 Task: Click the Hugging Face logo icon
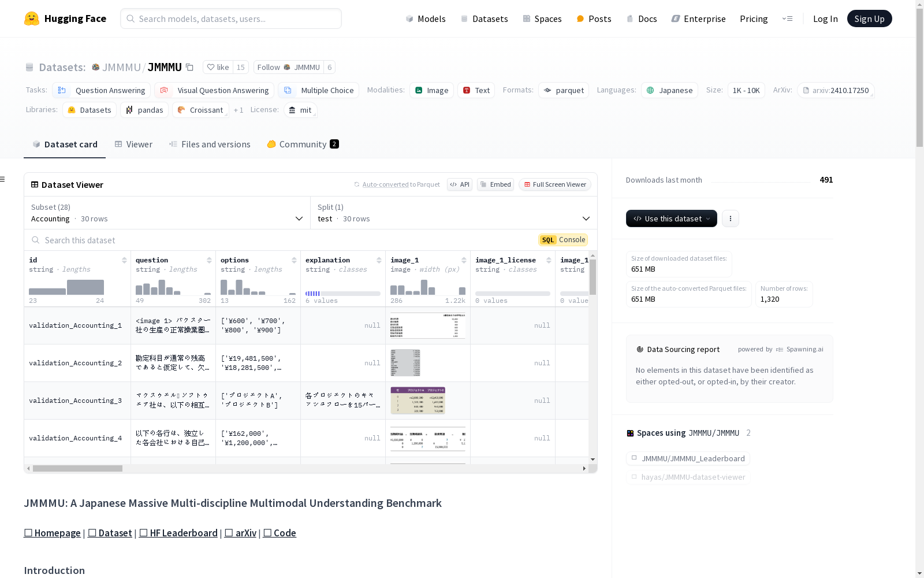32,18
